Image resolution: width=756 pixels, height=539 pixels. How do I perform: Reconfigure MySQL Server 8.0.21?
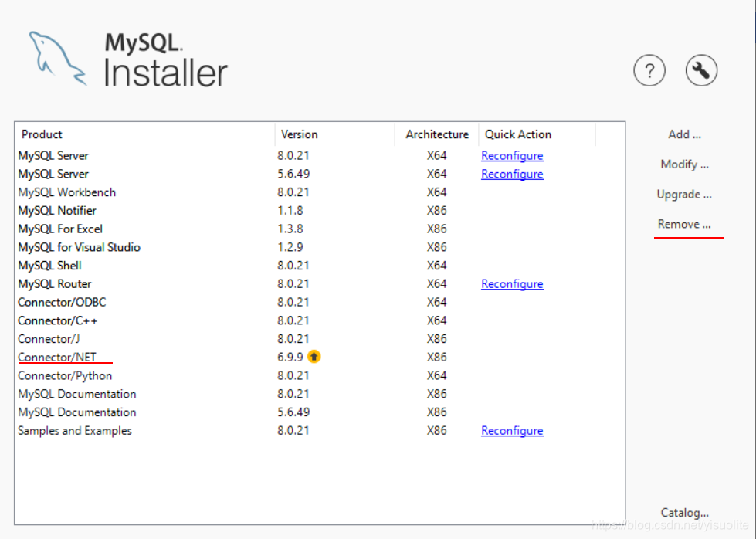coord(512,156)
